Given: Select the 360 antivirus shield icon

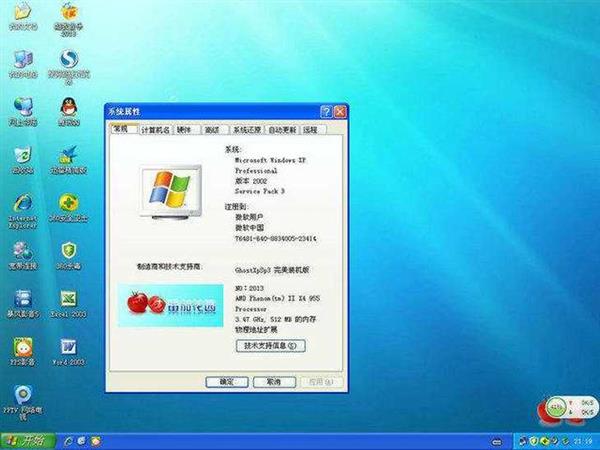Looking at the screenshot, I should tap(69, 256).
